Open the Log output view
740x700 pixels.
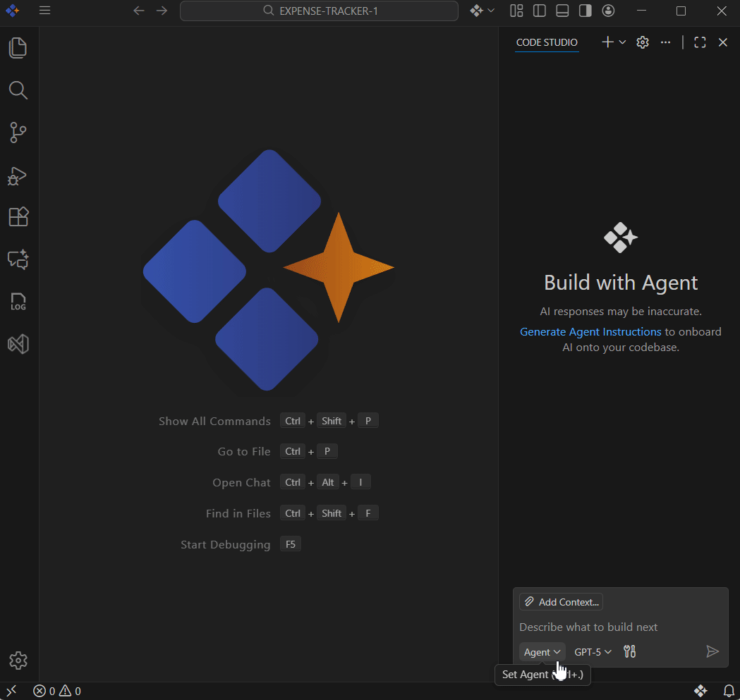18,302
